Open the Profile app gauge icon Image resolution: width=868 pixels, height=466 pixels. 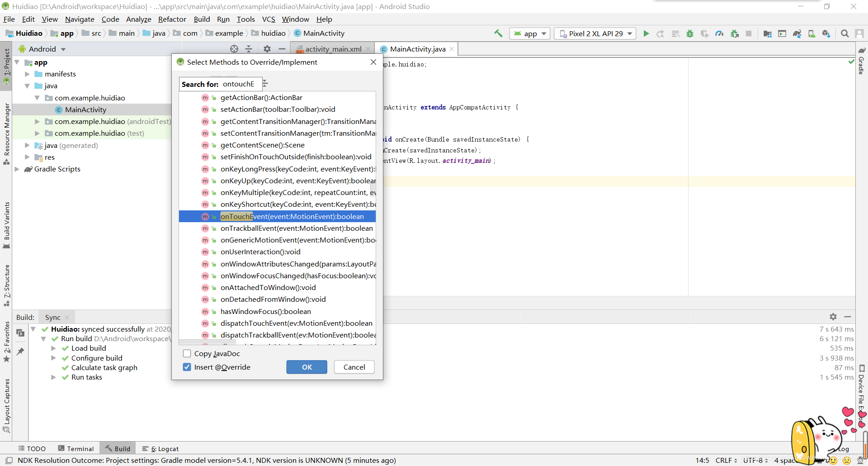(719, 33)
